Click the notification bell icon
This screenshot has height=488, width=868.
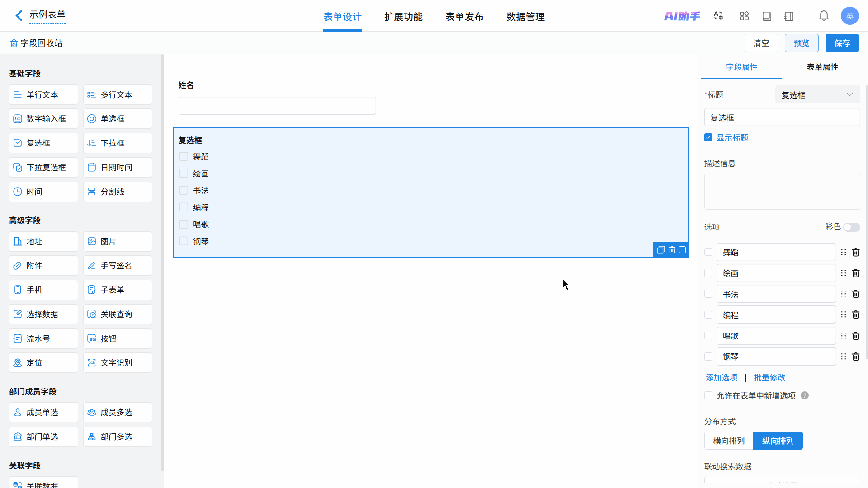(x=824, y=16)
